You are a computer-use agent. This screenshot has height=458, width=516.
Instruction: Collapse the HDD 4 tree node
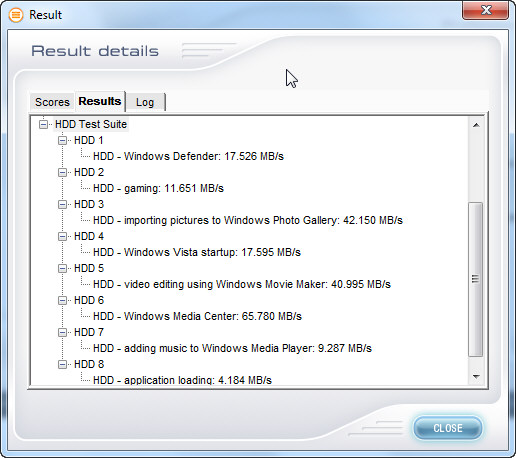point(62,236)
